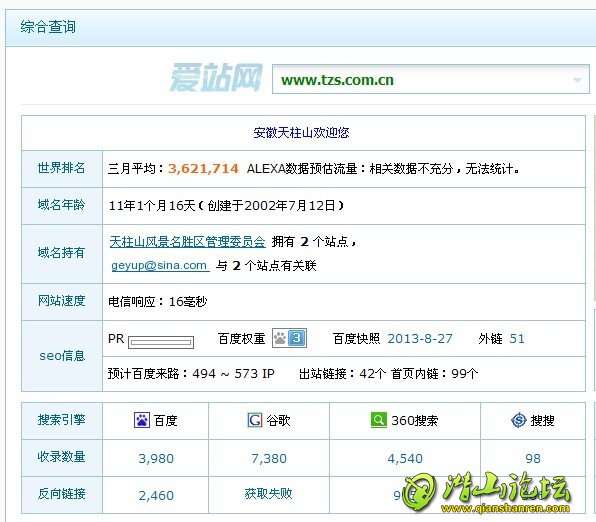Click 获取失败 under Google backlinks
Viewport: 596px width, 522px height.
268,494
